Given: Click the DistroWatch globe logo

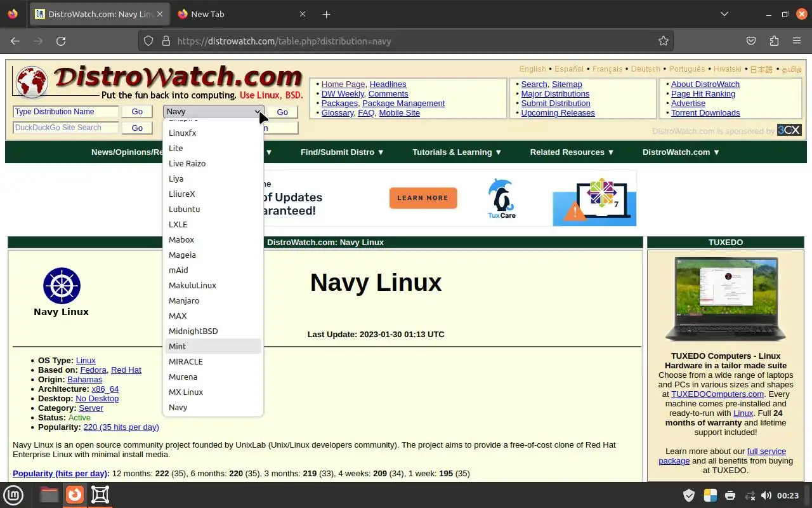Looking at the screenshot, I should pos(32,83).
